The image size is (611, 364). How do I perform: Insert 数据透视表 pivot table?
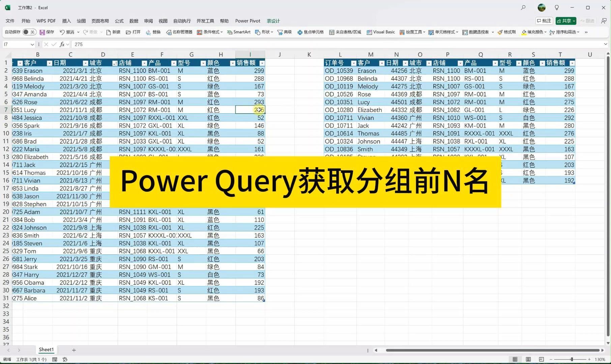tap(475, 32)
